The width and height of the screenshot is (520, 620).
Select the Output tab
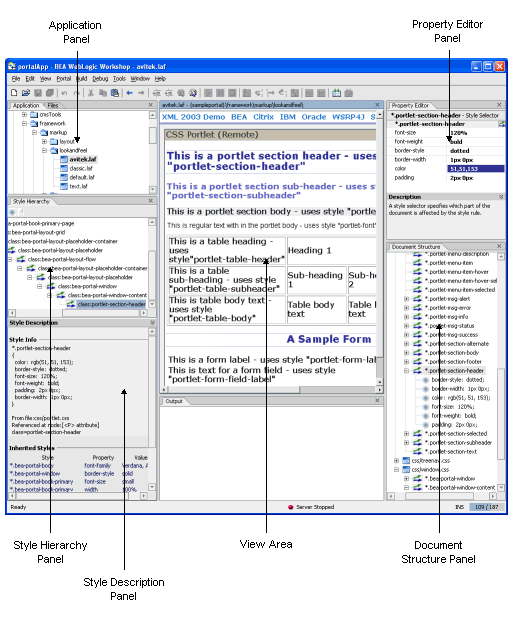[174, 401]
